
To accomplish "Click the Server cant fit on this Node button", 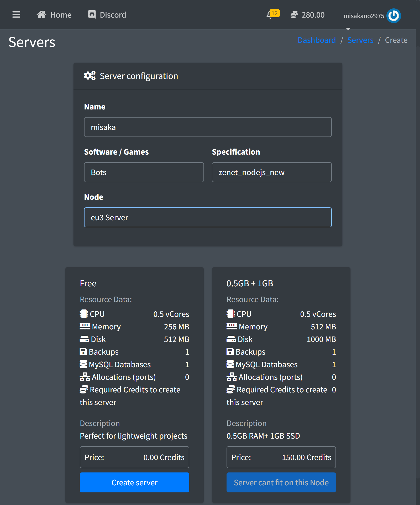I will pos(281,482).
